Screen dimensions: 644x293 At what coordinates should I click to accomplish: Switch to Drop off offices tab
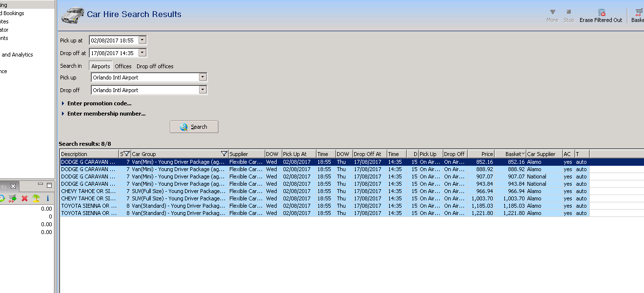[x=155, y=66]
